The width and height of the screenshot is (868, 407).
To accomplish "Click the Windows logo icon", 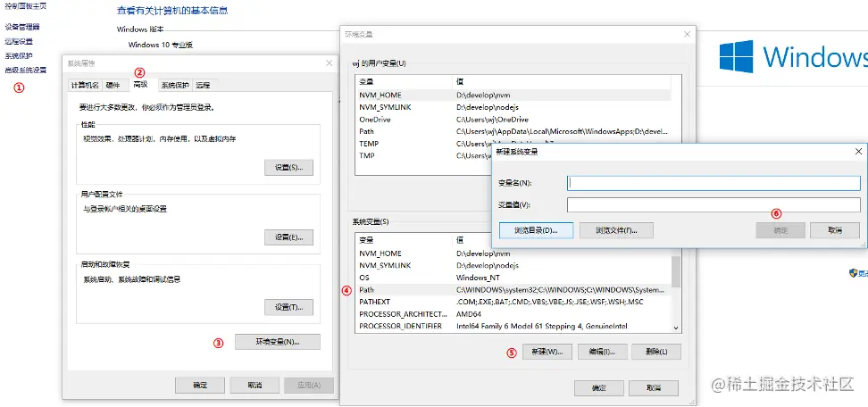I will (x=736, y=56).
